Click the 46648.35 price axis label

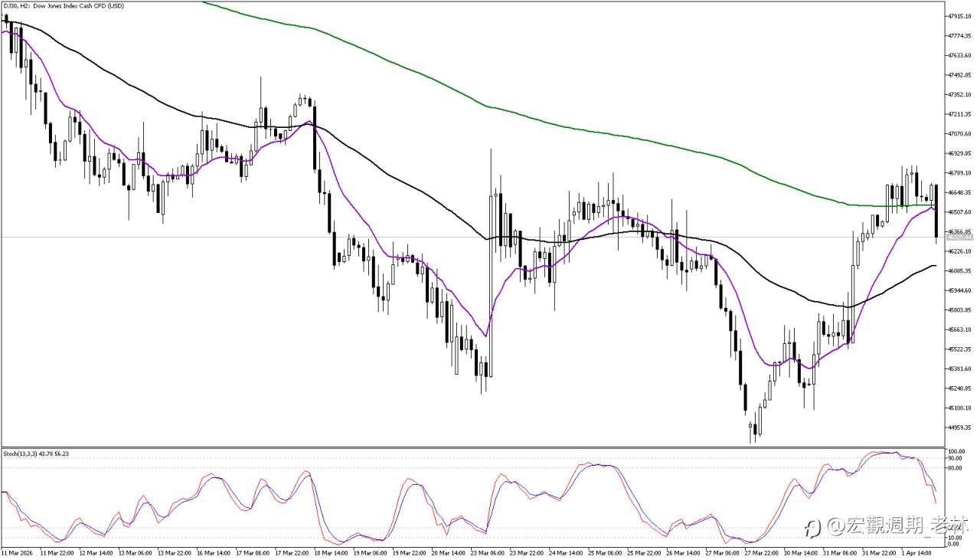tap(960, 193)
